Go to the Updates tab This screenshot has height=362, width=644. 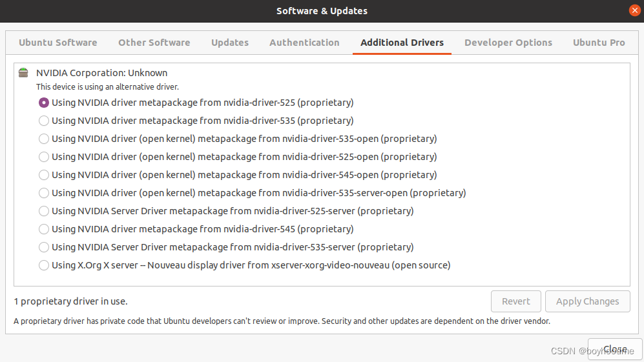[230, 43]
